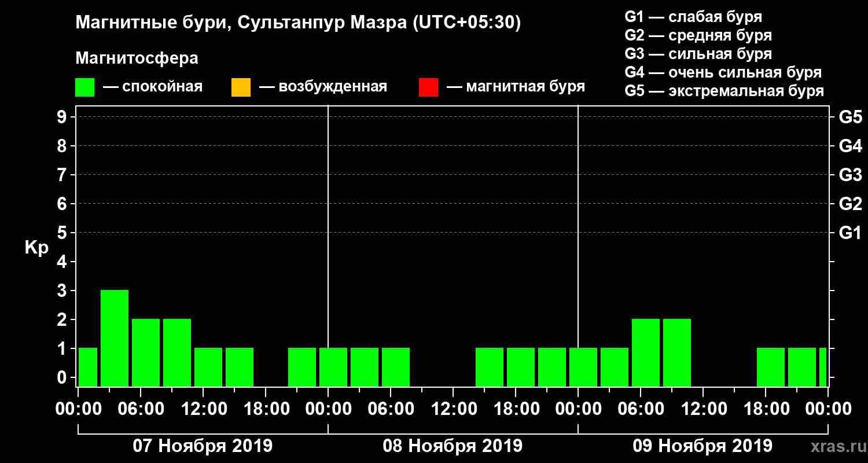The width and height of the screenshot is (868, 463).
Task: Click 'G1 — слабая буря' description
Action: [693, 16]
